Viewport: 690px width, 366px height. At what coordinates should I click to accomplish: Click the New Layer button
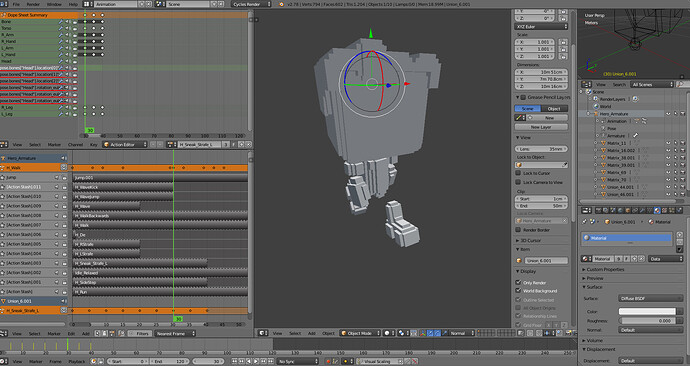tap(541, 127)
